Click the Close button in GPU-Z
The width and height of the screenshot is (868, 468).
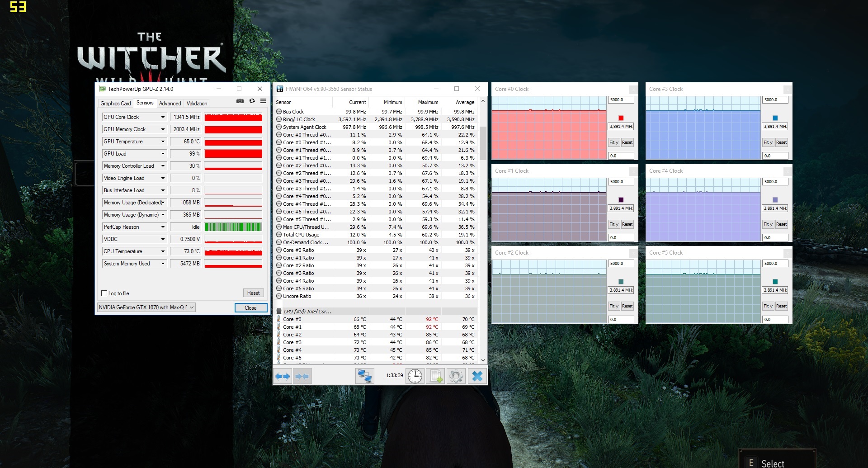click(x=250, y=308)
